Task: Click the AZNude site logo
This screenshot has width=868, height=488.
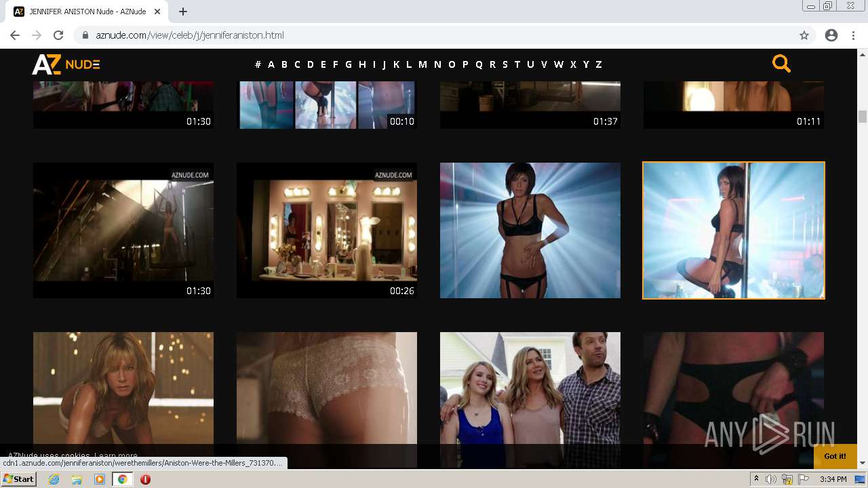Action: coord(66,64)
